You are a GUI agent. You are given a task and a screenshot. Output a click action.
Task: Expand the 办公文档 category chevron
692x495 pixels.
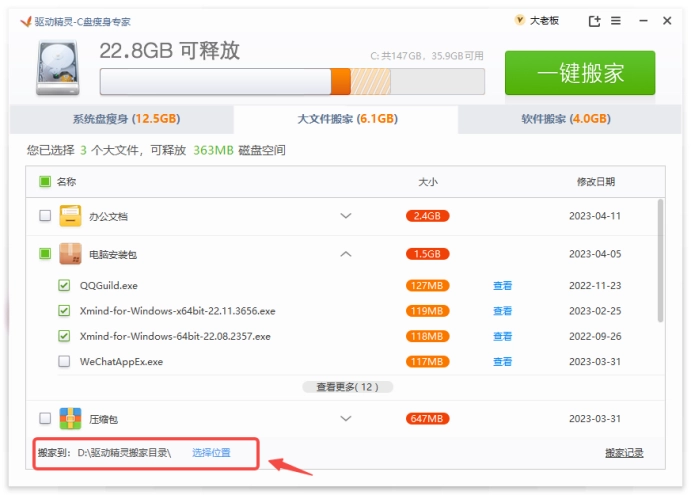346,216
